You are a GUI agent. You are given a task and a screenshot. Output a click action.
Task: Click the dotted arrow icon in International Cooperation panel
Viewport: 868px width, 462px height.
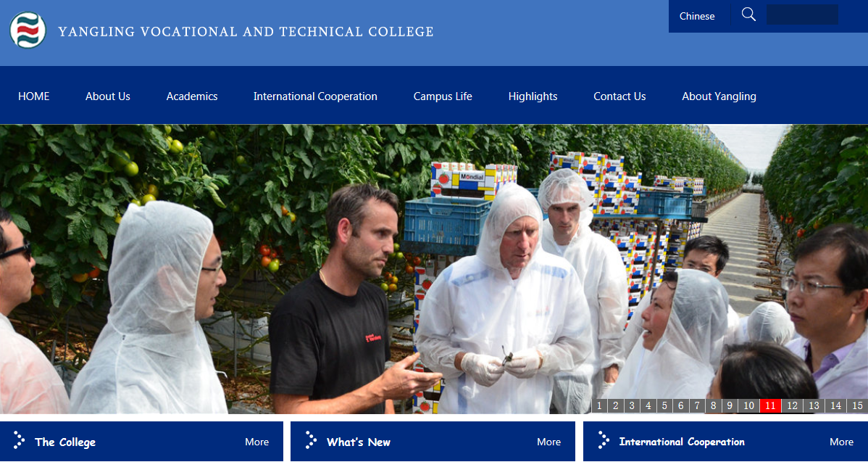click(x=604, y=440)
